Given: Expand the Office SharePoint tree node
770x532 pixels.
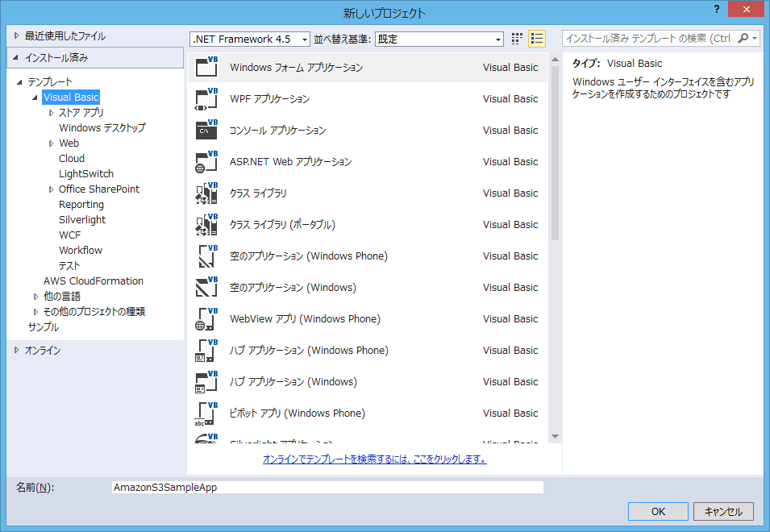Looking at the screenshot, I should click(x=51, y=189).
